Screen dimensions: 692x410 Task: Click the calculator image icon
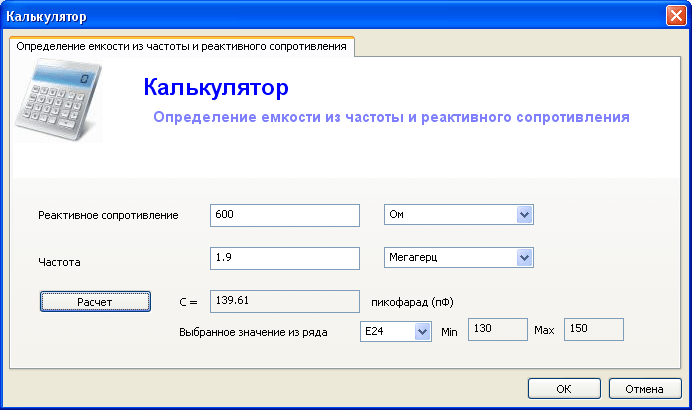pyautogui.click(x=58, y=100)
